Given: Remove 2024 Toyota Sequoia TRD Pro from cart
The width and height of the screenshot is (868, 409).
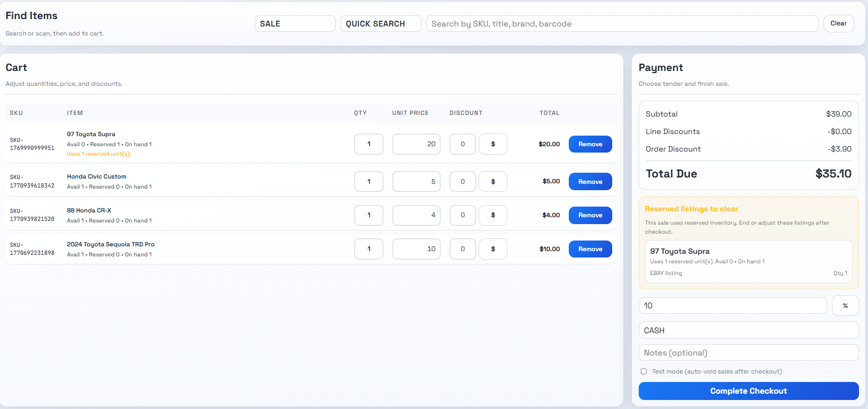Looking at the screenshot, I should click(590, 249).
